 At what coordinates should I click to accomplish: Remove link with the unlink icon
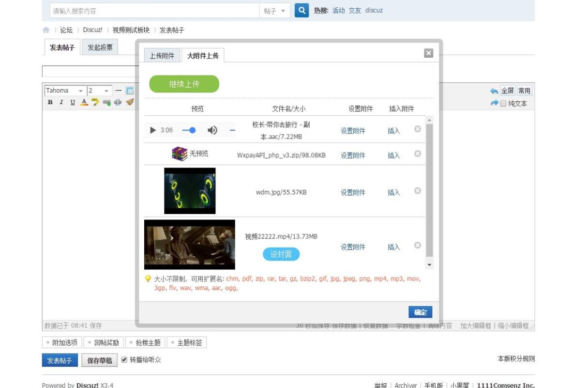(x=118, y=102)
